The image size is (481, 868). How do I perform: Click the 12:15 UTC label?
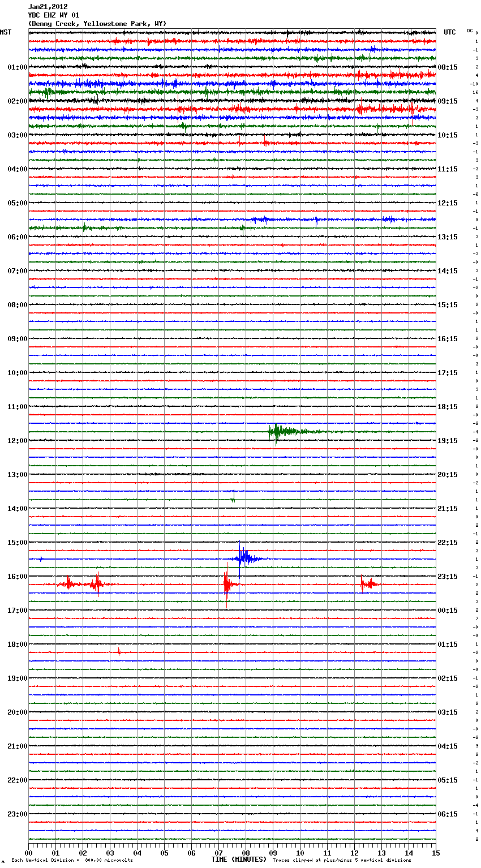(448, 203)
